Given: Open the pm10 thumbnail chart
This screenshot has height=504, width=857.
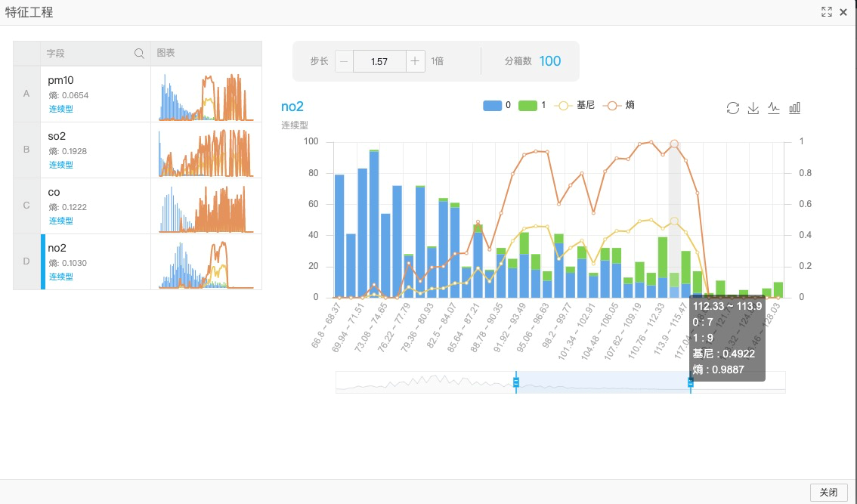Looking at the screenshot, I should (x=206, y=96).
